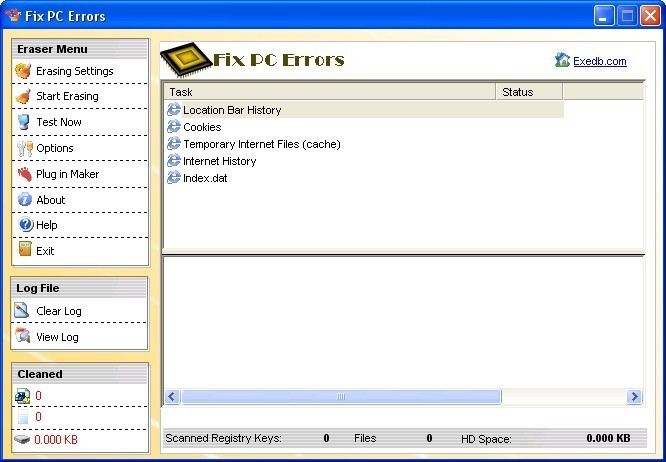Viewport: 666px width, 462px height.
Task: Click the horizontal scrollbar left arrow
Action: (x=172, y=397)
